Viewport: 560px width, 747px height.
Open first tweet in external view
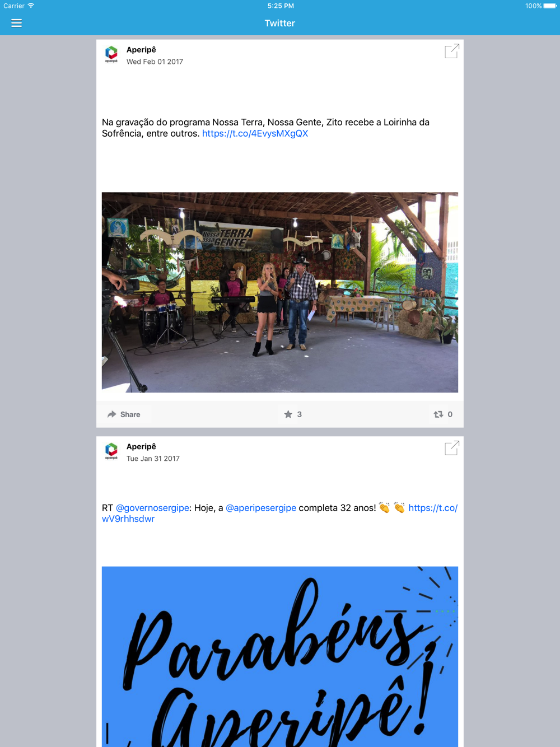pyautogui.click(x=452, y=51)
